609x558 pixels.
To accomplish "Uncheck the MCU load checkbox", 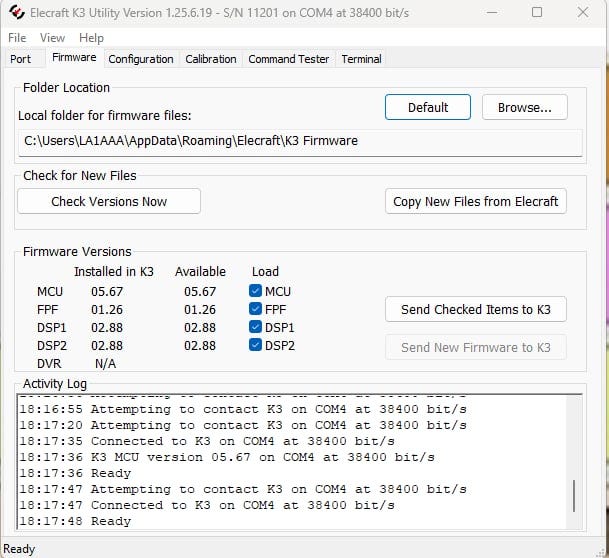I will click(x=256, y=291).
